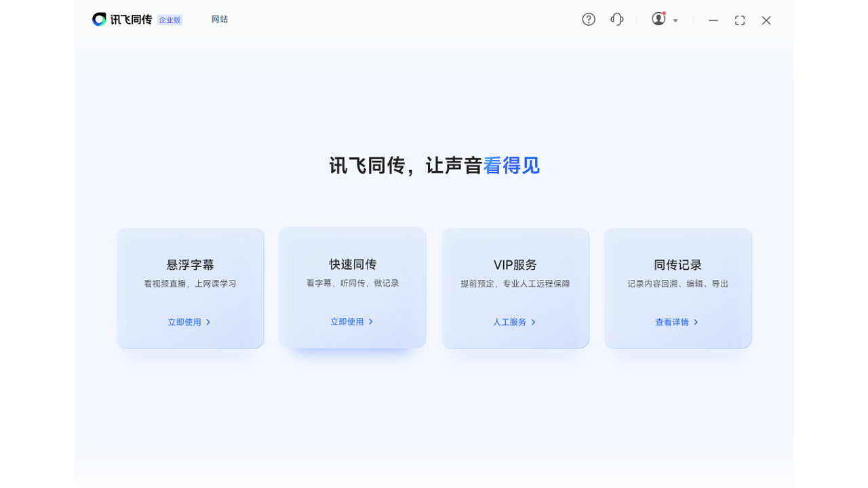Click 立即使用 under 悬浮字幕
The image size is (868, 488).
tap(184, 323)
